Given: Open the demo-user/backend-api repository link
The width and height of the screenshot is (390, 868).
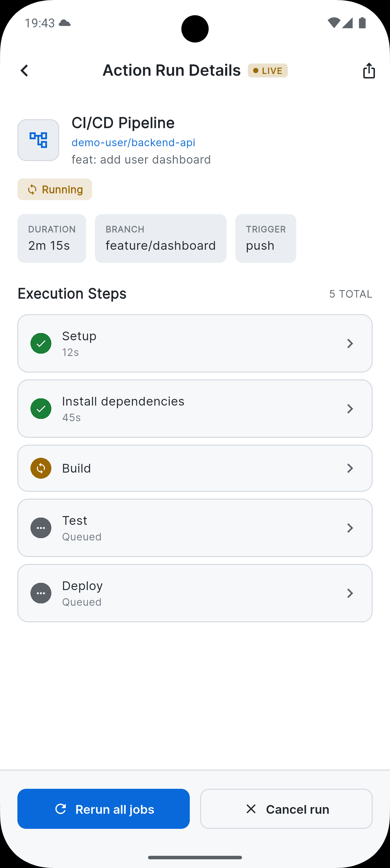Looking at the screenshot, I should click(133, 142).
